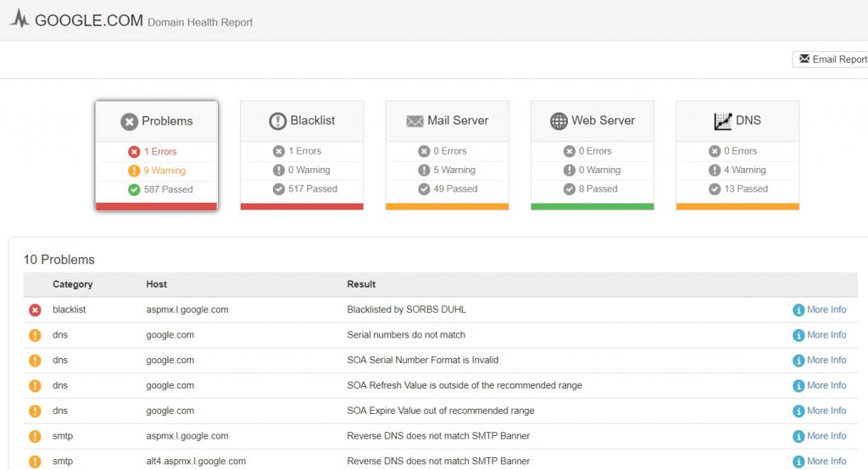868x470 pixels.
Task: Open More Info for Serial numbers do not match
Action: click(820, 335)
